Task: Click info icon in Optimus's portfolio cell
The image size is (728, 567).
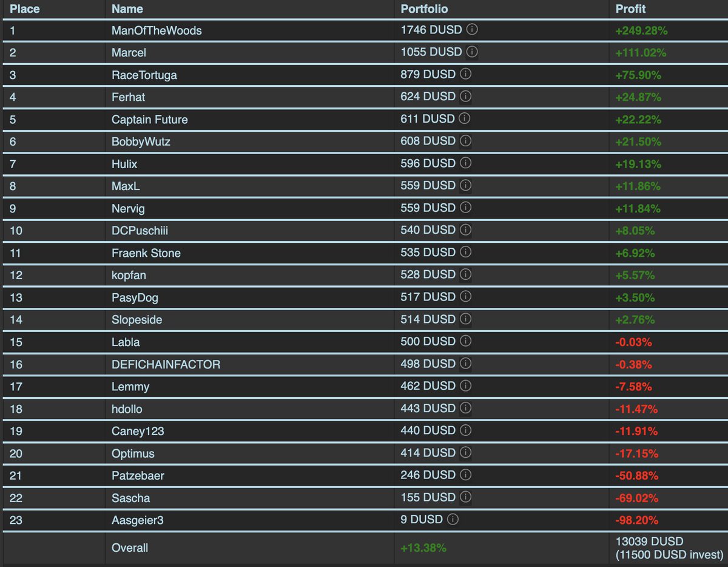Action: click(465, 452)
